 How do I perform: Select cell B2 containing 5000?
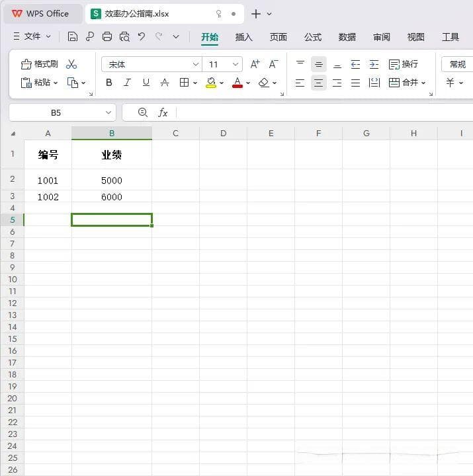pyautogui.click(x=112, y=180)
